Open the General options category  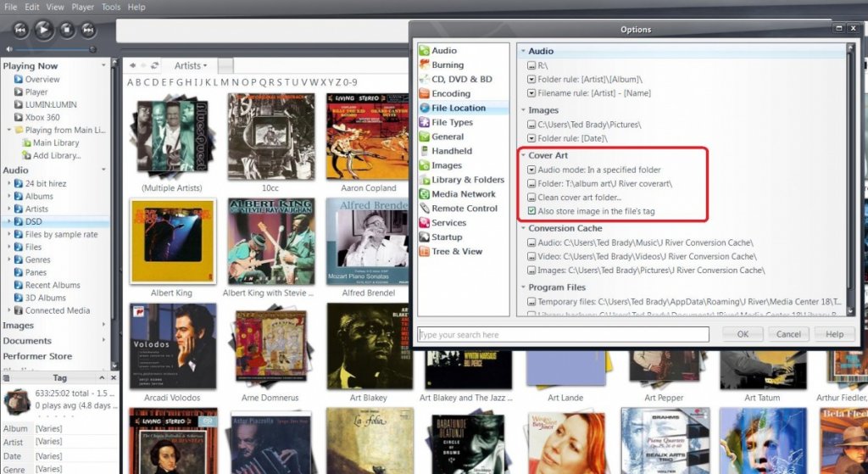click(448, 137)
